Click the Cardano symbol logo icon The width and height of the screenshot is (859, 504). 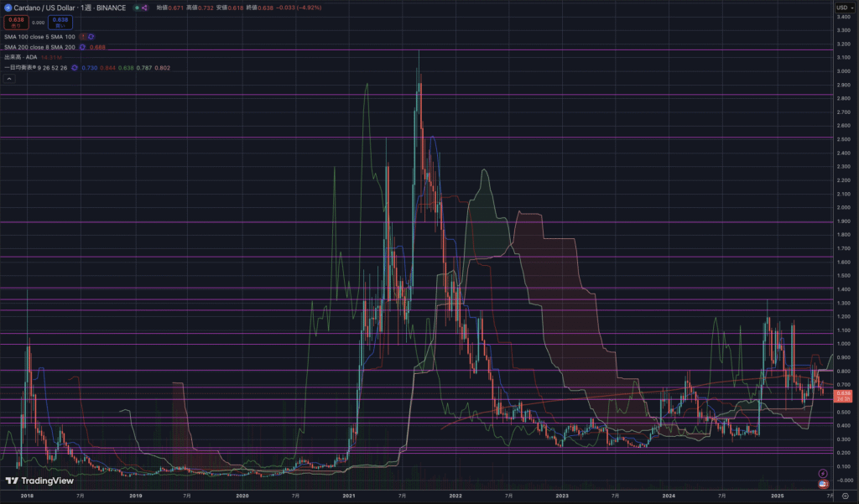point(7,8)
